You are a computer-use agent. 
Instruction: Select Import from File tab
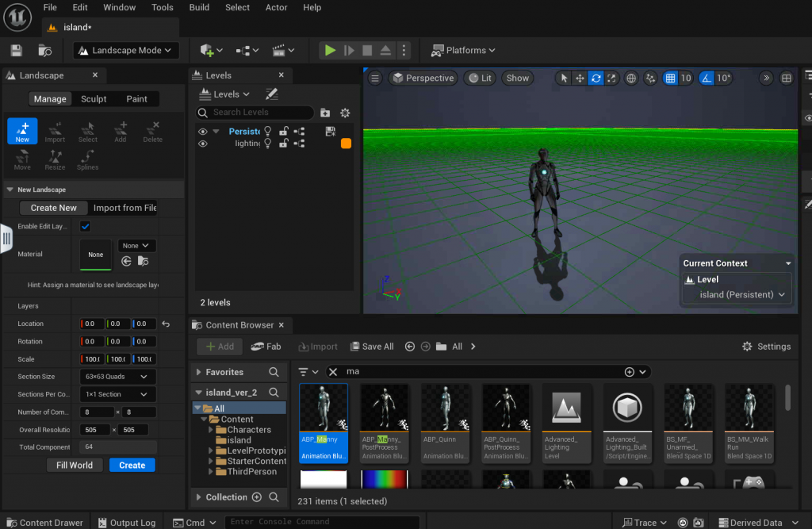pyautogui.click(x=124, y=208)
